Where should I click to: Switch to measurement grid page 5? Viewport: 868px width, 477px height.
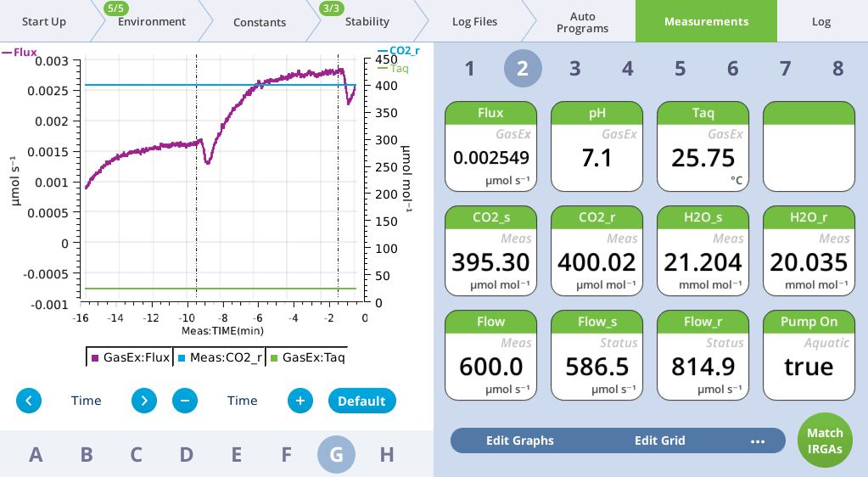tap(680, 69)
